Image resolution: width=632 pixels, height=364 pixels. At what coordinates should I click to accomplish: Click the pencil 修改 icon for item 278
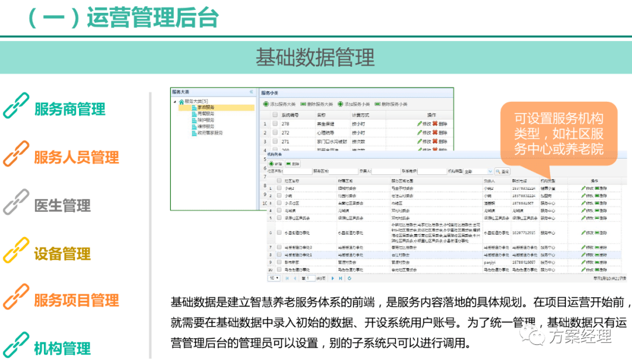420,124
